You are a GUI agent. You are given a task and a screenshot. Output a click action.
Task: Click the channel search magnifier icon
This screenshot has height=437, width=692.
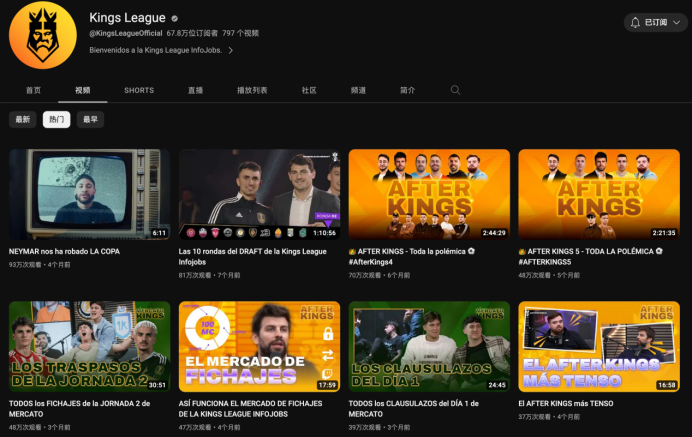(x=455, y=90)
